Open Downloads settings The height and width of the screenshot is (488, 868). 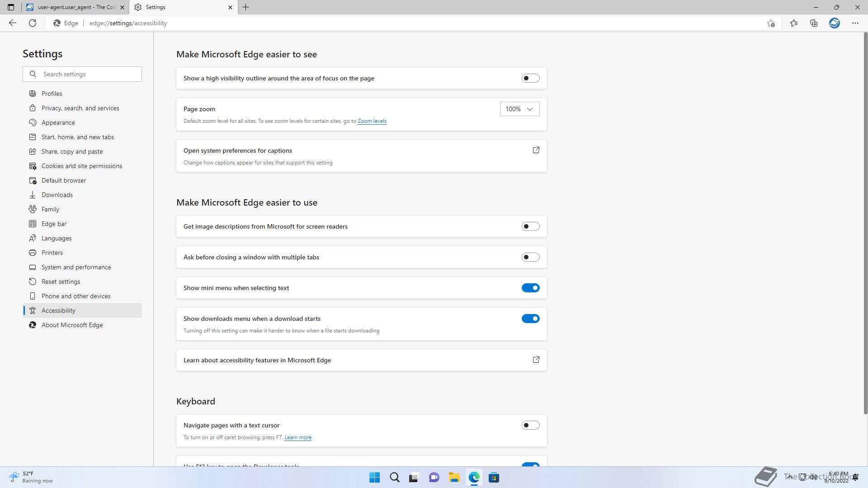click(82, 195)
